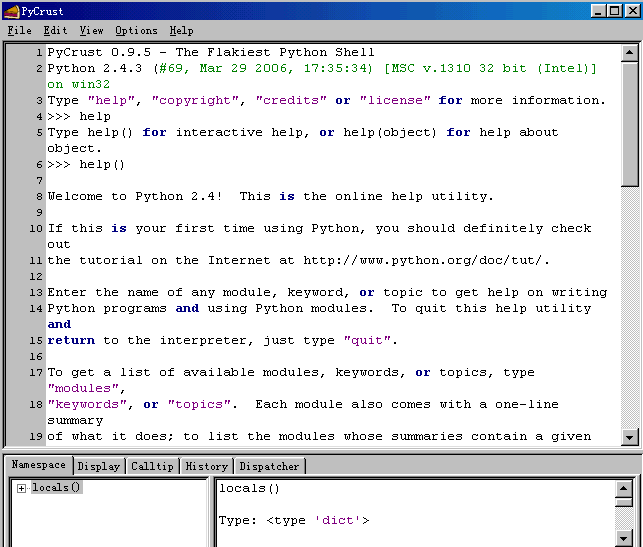643x547 pixels.
Task: Select the locals() item in namespace tree
Action: [56, 488]
